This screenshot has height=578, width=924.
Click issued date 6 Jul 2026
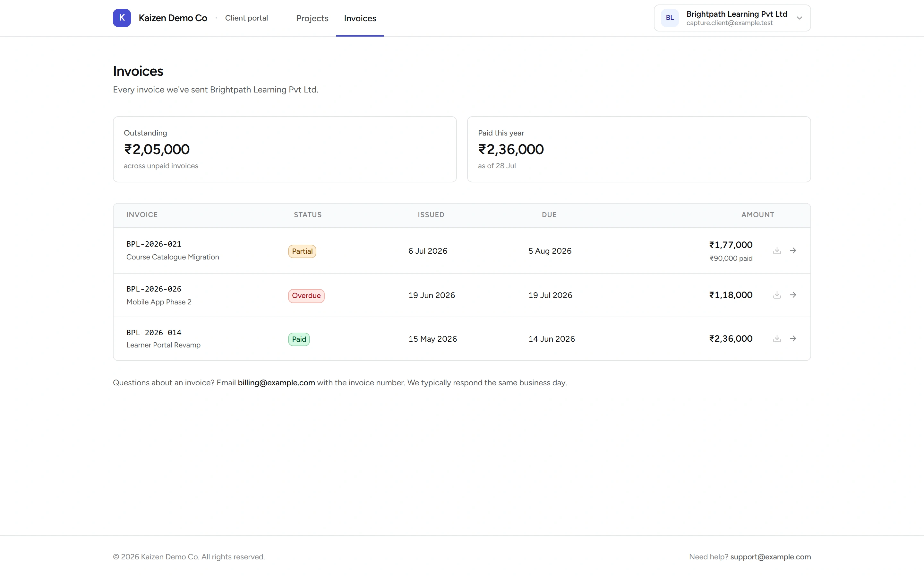pyautogui.click(x=428, y=251)
